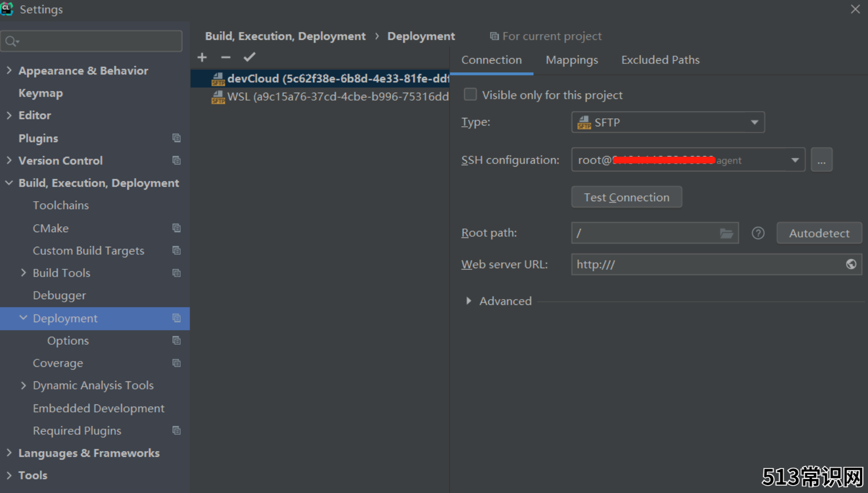Open the SSH configuration dropdown
868x493 pixels.
688,160
